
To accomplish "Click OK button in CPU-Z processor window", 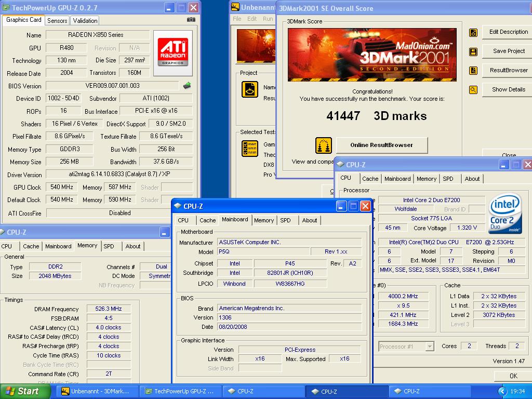I will pyautogui.click(x=513, y=376).
